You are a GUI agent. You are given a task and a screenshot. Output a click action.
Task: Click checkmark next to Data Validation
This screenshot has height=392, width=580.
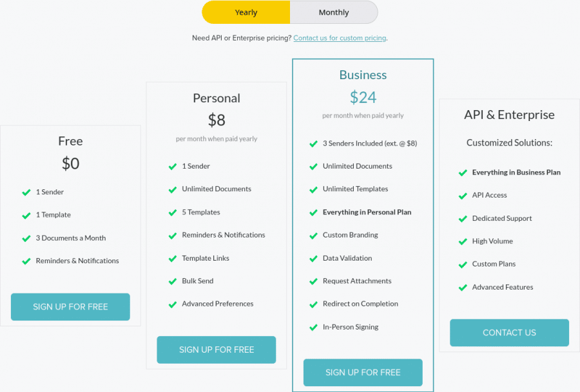(313, 259)
